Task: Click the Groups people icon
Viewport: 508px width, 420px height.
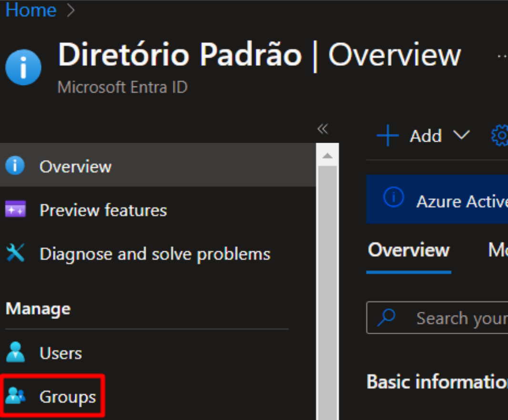Action: click(16, 395)
